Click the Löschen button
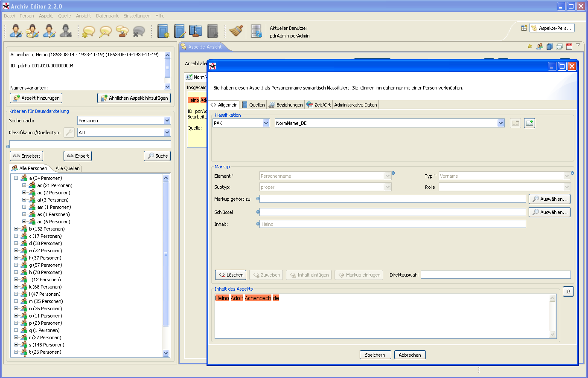 pyautogui.click(x=231, y=275)
